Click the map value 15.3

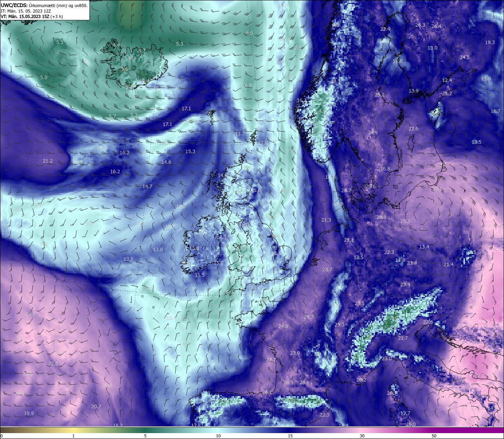pos(190,151)
